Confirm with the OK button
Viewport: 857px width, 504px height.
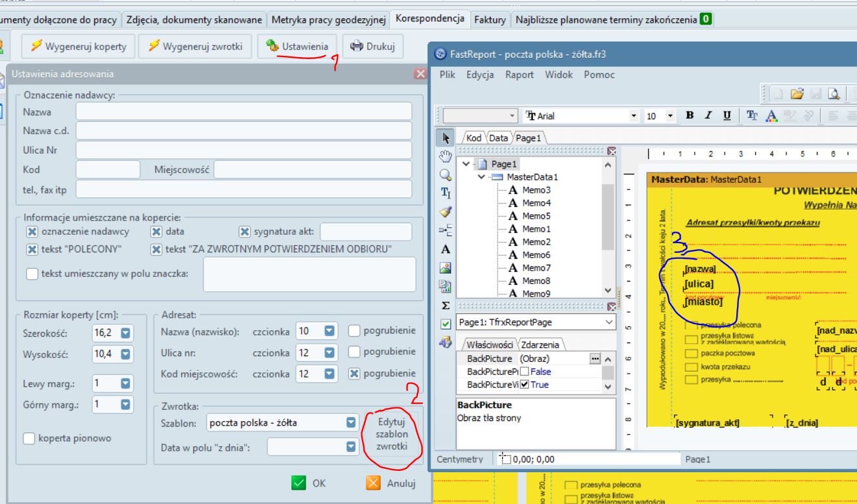click(308, 483)
